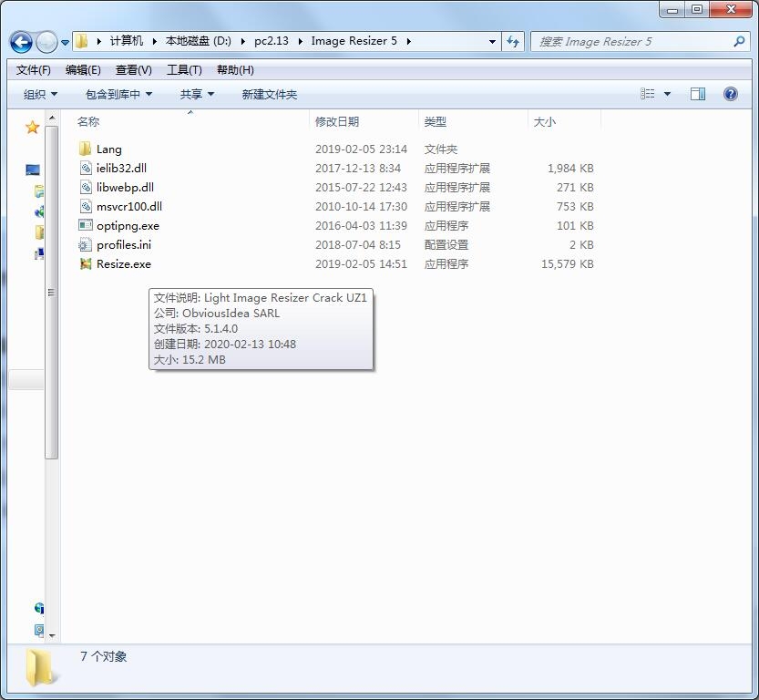The image size is (759, 700).
Task: Click the 1,984 KB size cell
Action: coord(570,169)
